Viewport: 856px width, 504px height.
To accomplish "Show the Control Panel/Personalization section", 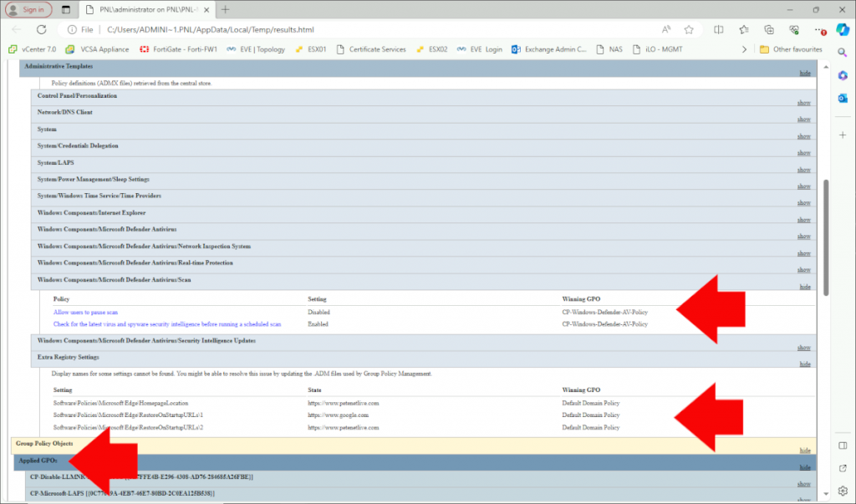I will [803, 102].
